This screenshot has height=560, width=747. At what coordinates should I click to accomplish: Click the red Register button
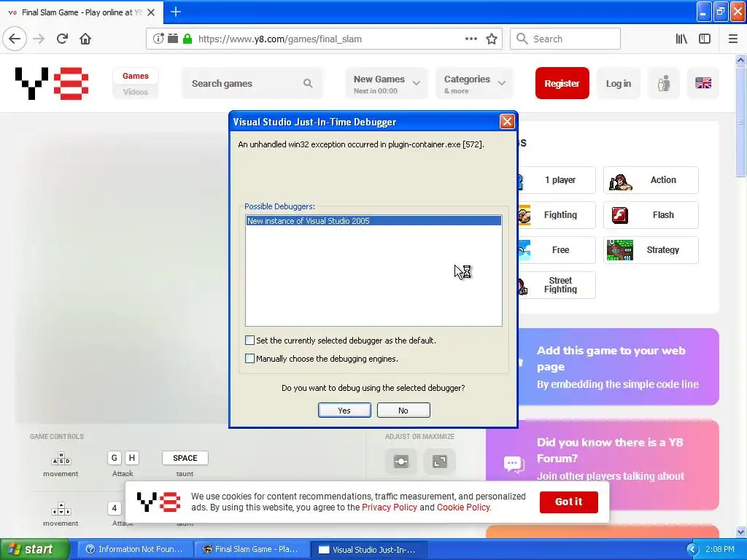pyautogui.click(x=562, y=83)
